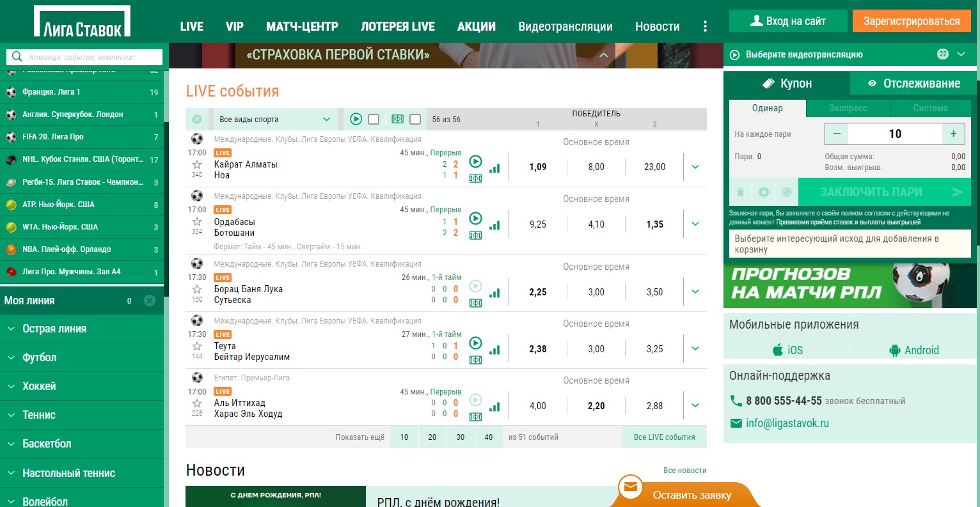This screenshot has height=507, width=980.
Task: Click the coupon trash delete icon
Action: 740,192
